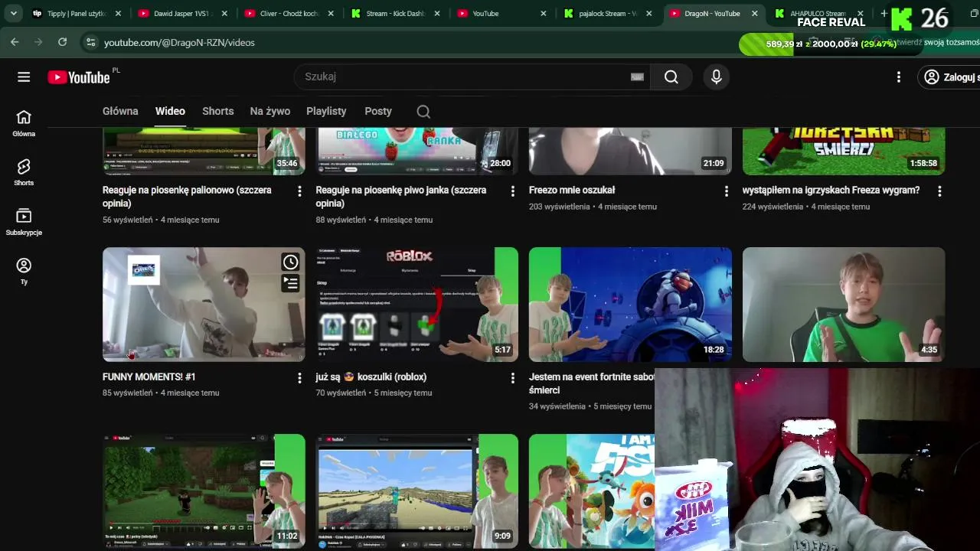This screenshot has width=980, height=551.
Task: Click Watch later icon on FUNNY MOMENTS thumbnail
Action: [290, 262]
